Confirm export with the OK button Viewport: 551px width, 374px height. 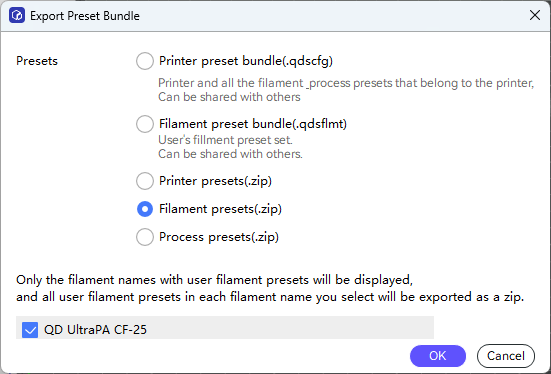[x=438, y=356]
